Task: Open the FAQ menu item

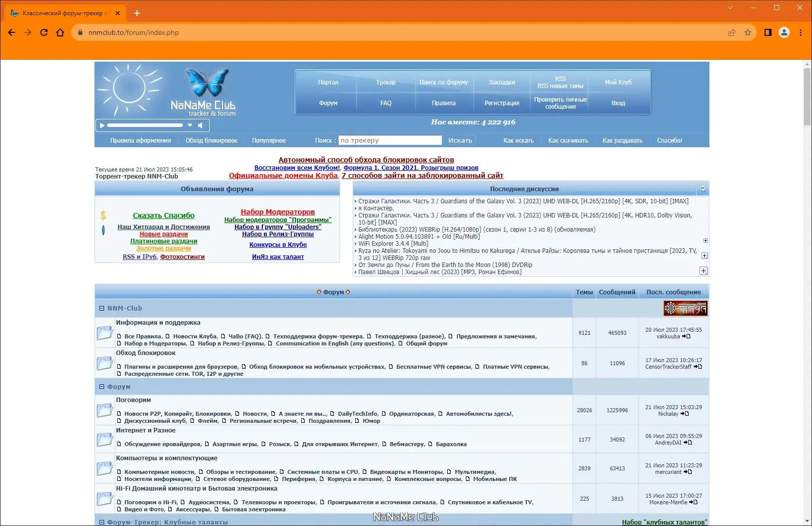Action: (386, 103)
